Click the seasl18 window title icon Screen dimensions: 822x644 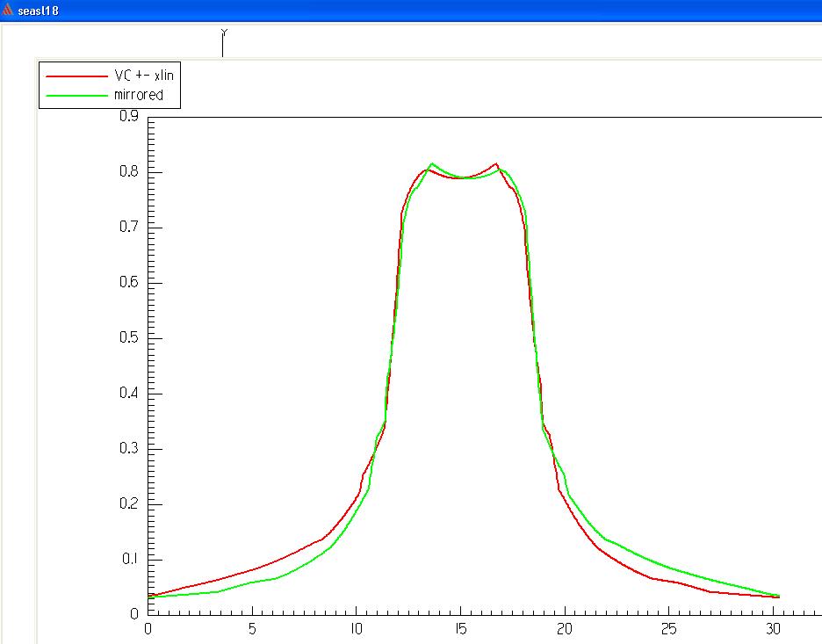coord(7,10)
